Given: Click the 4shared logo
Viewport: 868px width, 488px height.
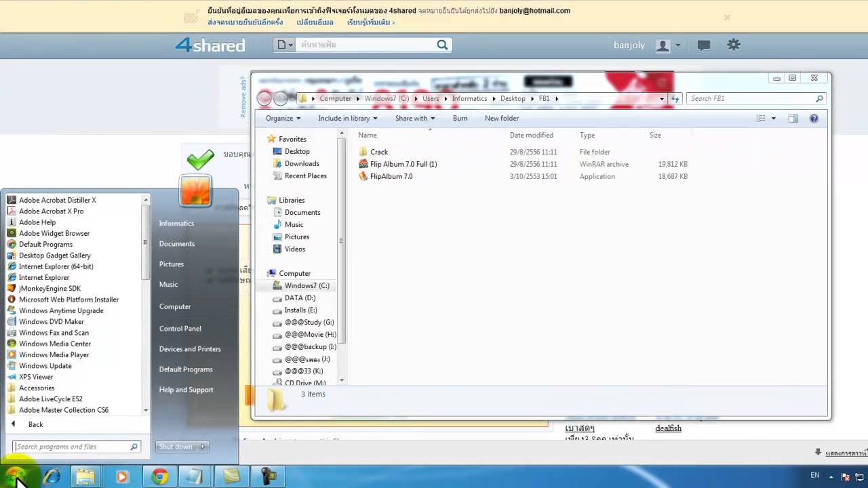Looking at the screenshot, I should point(210,45).
